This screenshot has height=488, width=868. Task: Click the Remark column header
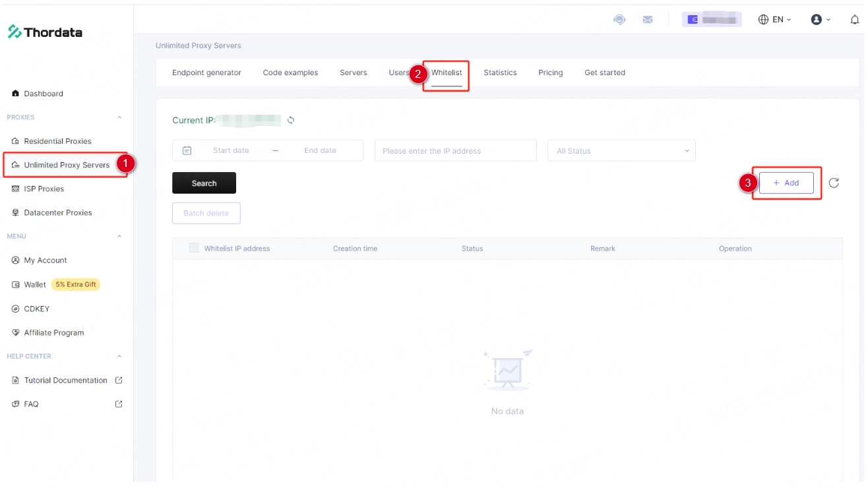pyautogui.click(x=603, y=249)
